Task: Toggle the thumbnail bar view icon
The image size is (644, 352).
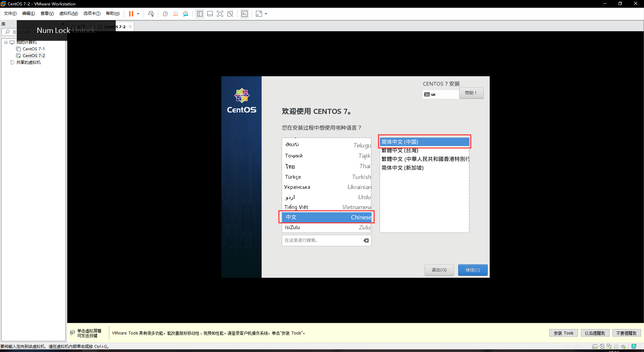Action: (210, 14)
